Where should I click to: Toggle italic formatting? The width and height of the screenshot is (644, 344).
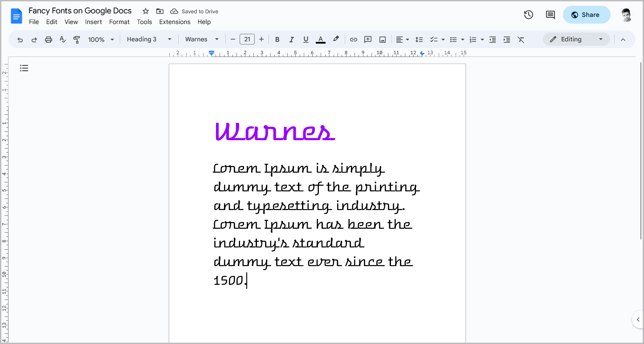click(292, 39)
